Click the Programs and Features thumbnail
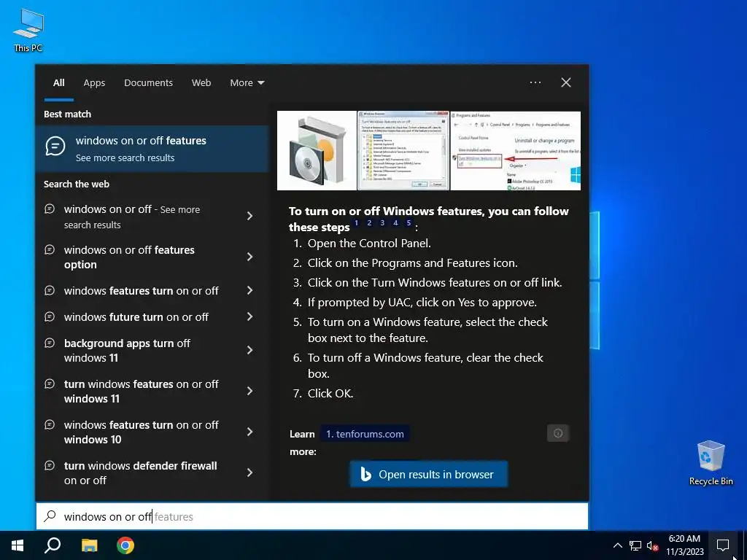 point(516,150)
